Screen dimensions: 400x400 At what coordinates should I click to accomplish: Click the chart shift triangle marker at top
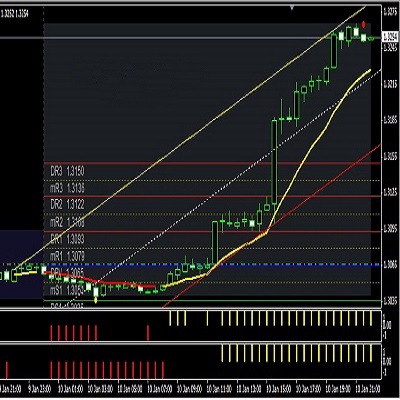tap(292, 8)
